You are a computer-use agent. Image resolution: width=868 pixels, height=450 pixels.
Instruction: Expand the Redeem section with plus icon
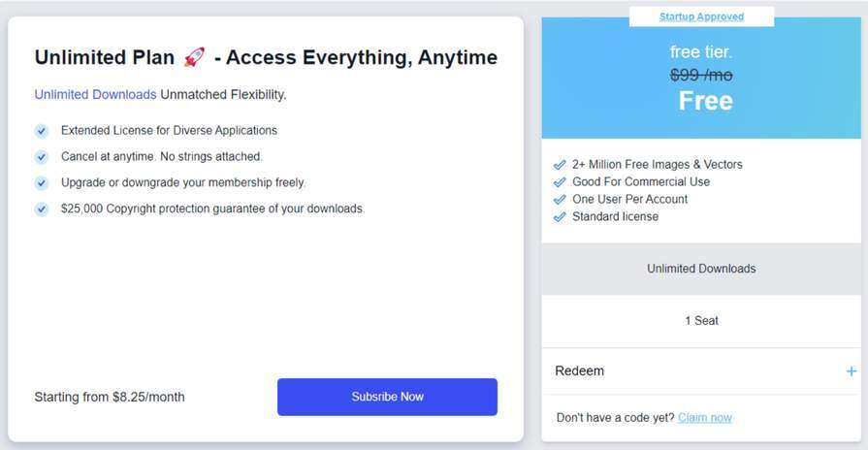click(x=851, y=371)
